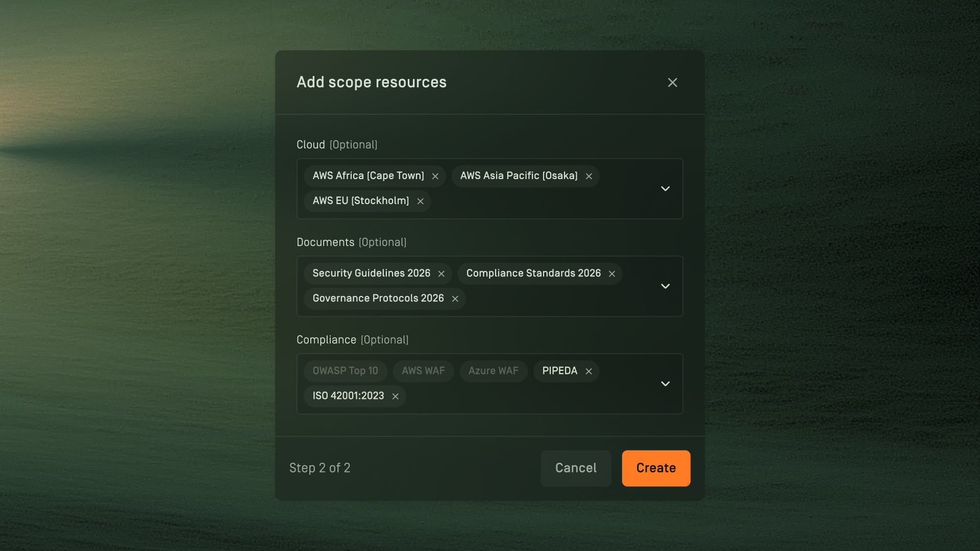The image size is (980, 551).
Task: Click the PIPEDA chip label
Action: tap(559, 371)
